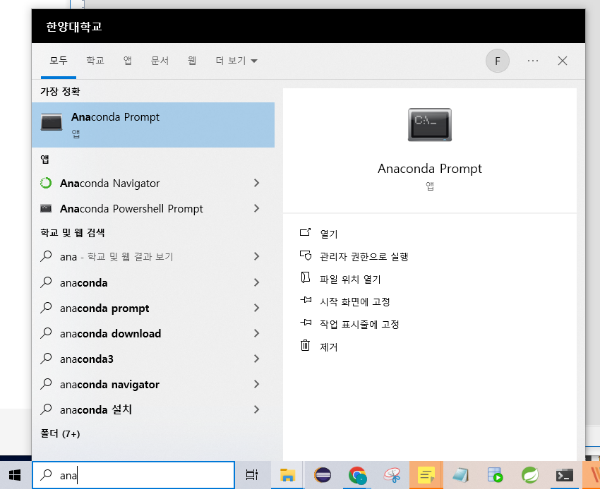Viewport: 600px width, 489px height.
Task: Open Spring green leaf app on taskbar
Action: coord(530,475)
